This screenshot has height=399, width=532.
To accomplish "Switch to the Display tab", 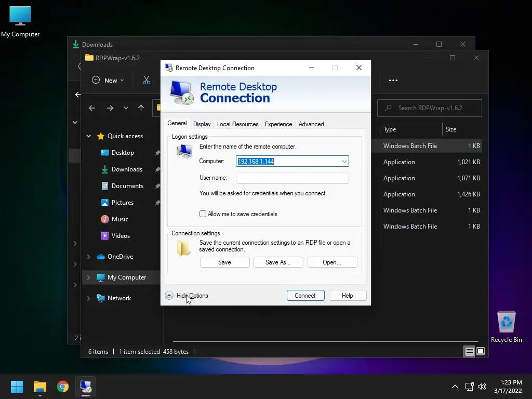I will [202, 124].
